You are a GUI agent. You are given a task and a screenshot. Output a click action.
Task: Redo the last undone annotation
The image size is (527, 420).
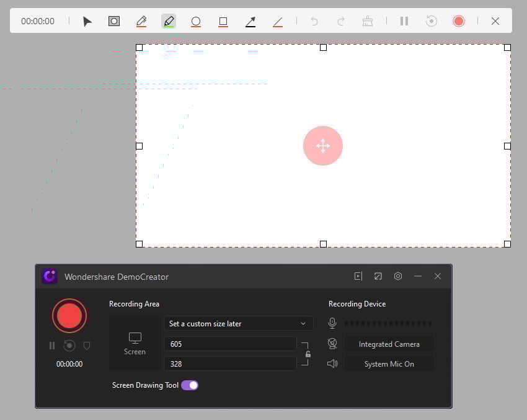pos(340,21)
